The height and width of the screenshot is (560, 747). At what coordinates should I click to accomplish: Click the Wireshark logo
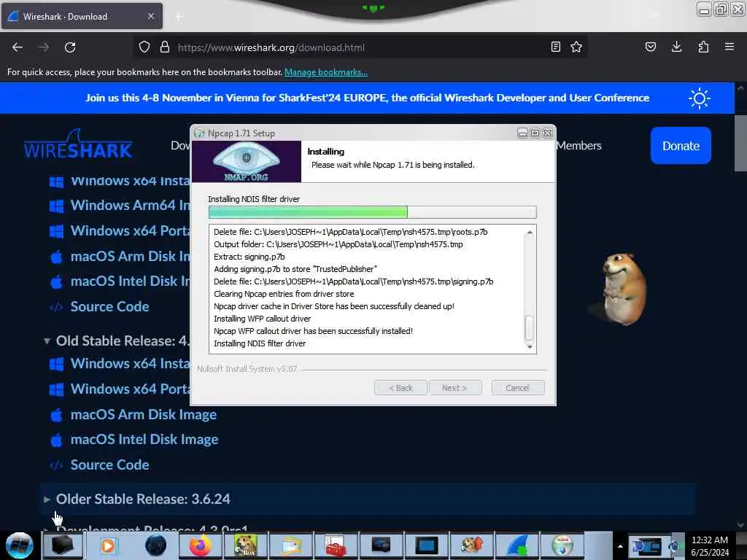tap(78, 144)
